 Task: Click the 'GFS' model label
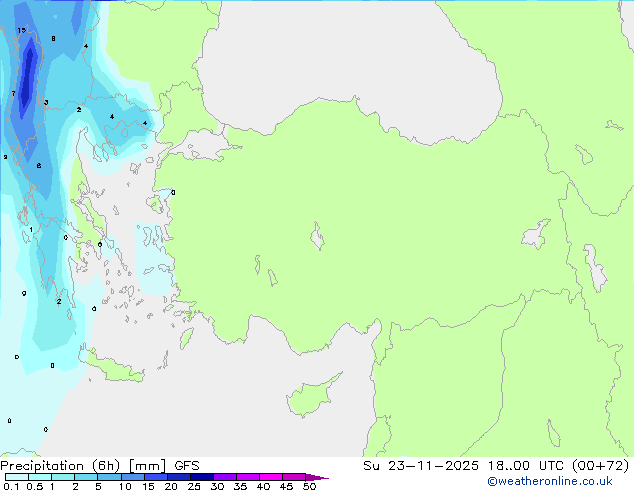tap(187, 466)
